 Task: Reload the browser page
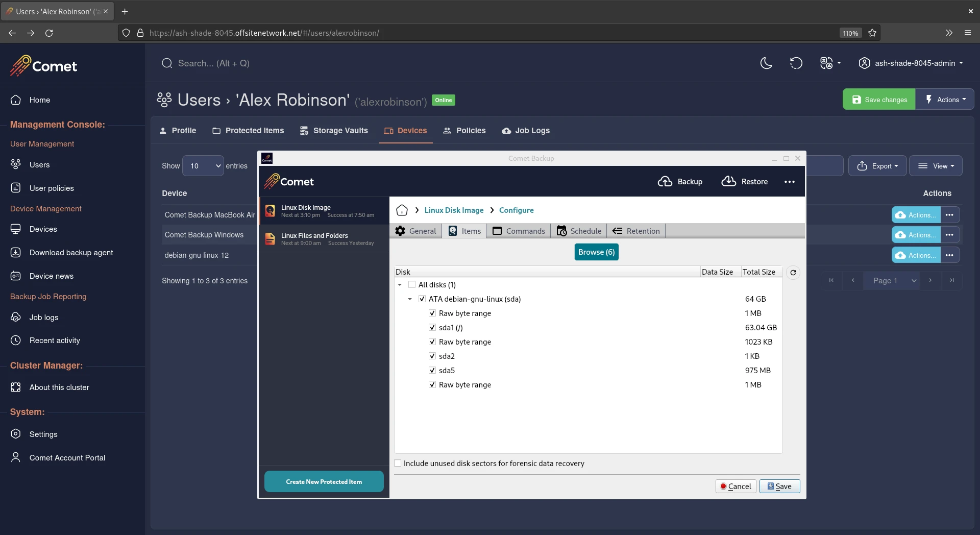(x=49, y=33)
